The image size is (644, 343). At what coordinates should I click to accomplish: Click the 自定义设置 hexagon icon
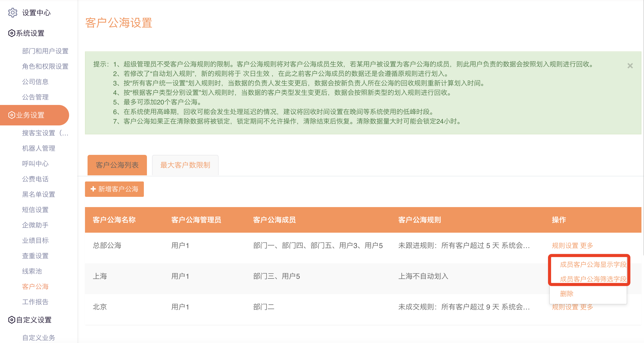pos(12,320)
